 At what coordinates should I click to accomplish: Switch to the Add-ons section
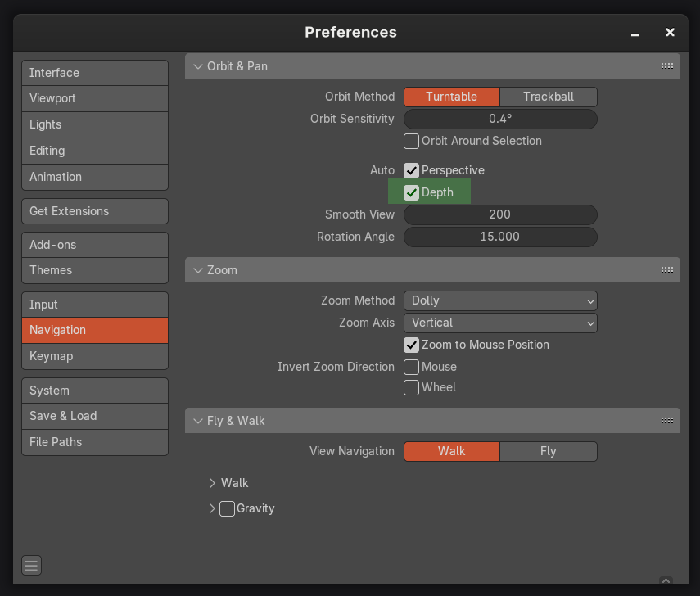point(95,245)
